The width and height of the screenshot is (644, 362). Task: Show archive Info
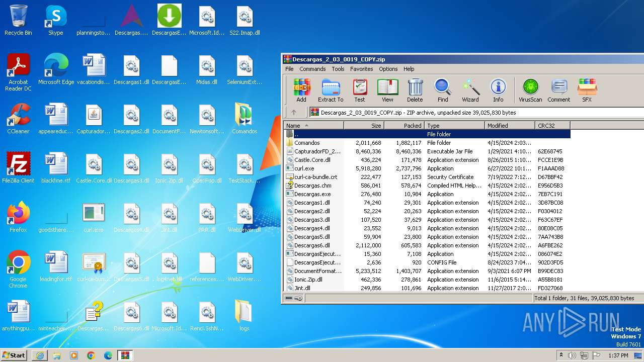[498, 90]
